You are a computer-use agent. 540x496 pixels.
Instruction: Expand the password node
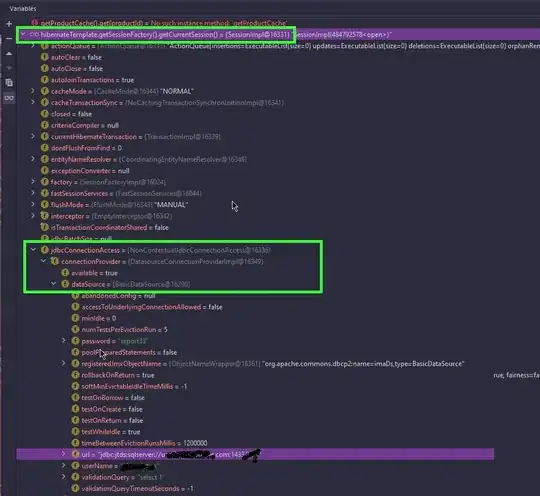[x=64, y=341]
